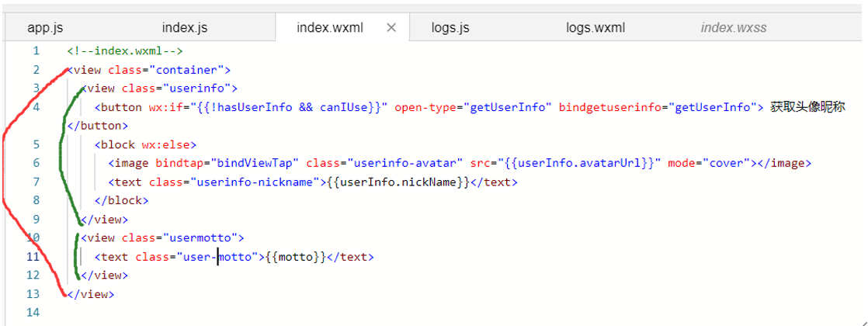Click the "bindViewTap" value on image tag
The image size is (868, 326).
(x=255, y=163)
